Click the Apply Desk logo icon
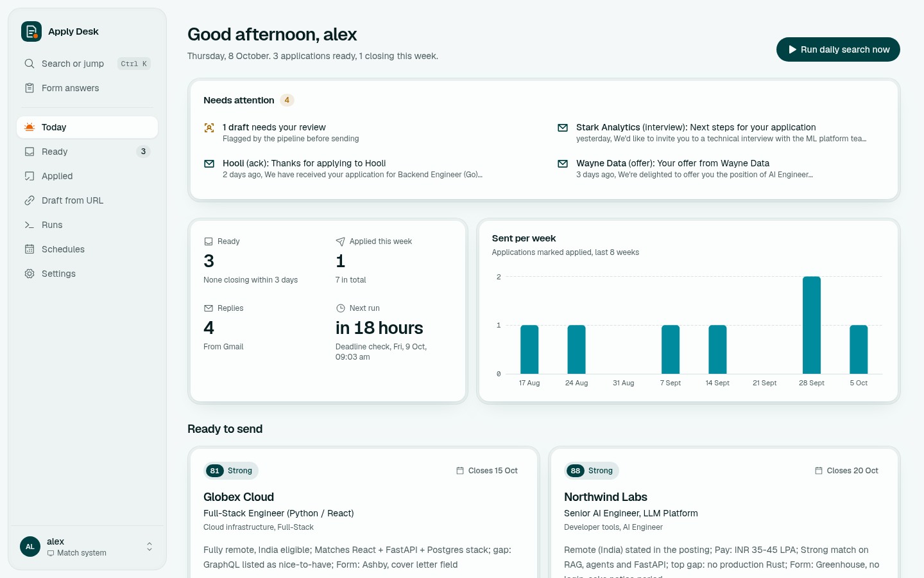 tap(31, 31)
